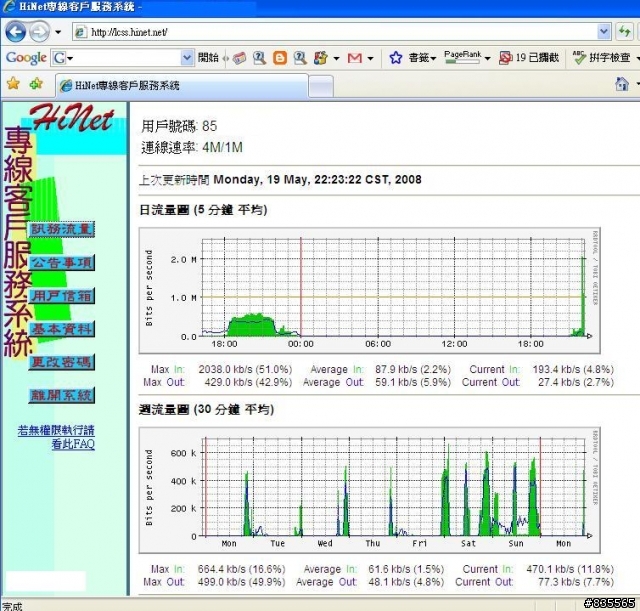Click the IE icon in title bar
This screenshot has width=640, height=611.
point(9,6)
